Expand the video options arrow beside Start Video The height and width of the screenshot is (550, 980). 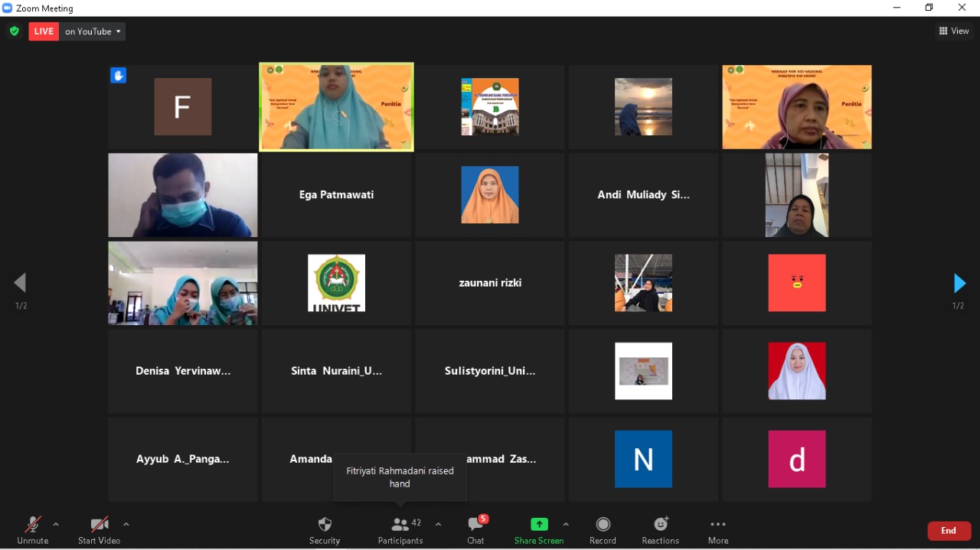coord(126,525)
